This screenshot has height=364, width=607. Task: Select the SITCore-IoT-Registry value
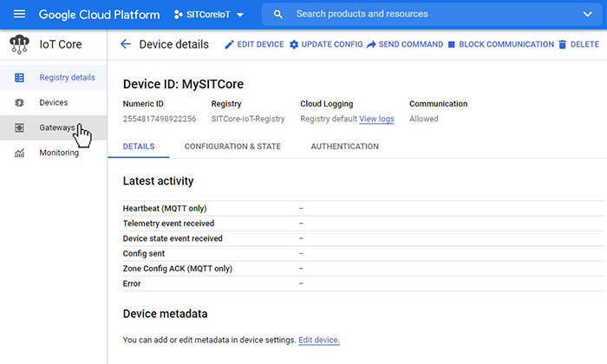(x=248, y=119)
